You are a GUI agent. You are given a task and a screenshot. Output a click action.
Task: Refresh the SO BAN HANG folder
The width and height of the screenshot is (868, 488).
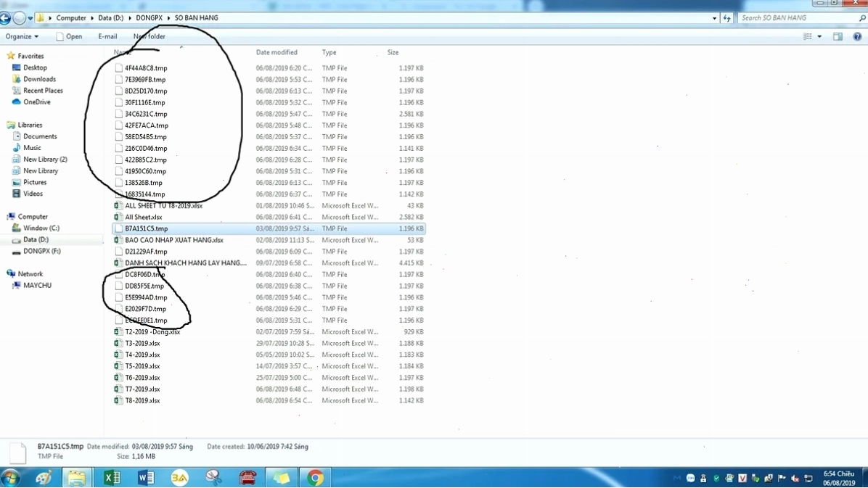(726, 18)
